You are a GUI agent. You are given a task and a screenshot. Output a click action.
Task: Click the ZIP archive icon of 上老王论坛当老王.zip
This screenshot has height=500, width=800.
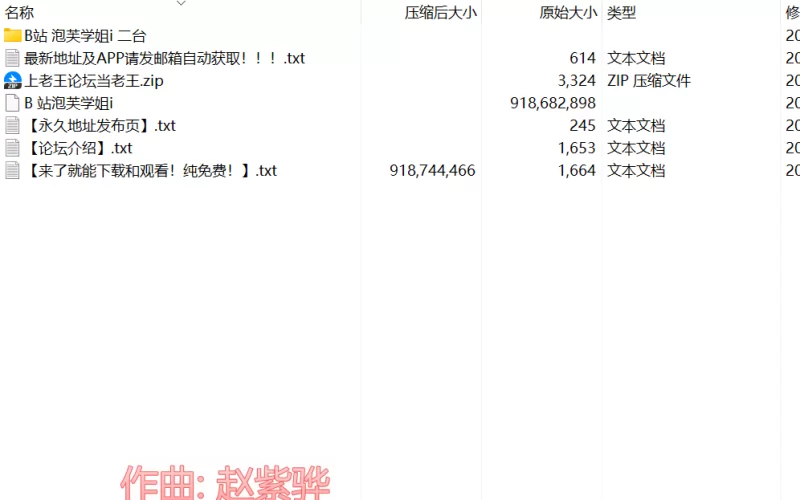pyautogui.click(x=12, y=81)
